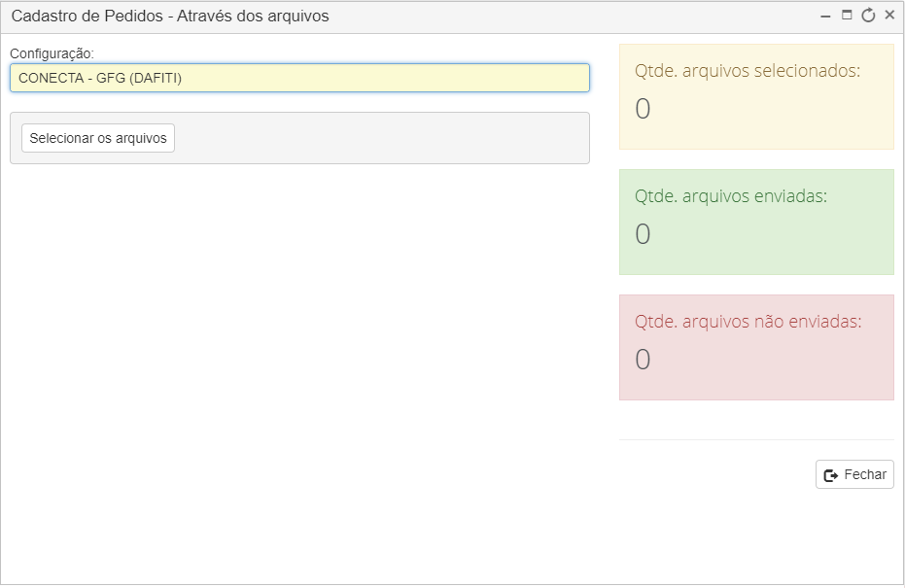Select the Qtde. arquivos enviadas heading
The width and height of the screenshot is (905, 588).
coord(731,196)
